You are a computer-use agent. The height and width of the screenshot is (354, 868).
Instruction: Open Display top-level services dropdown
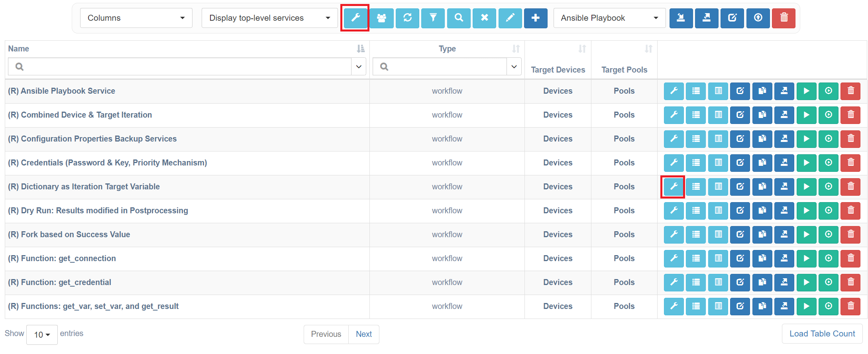(x=270, y=18)
